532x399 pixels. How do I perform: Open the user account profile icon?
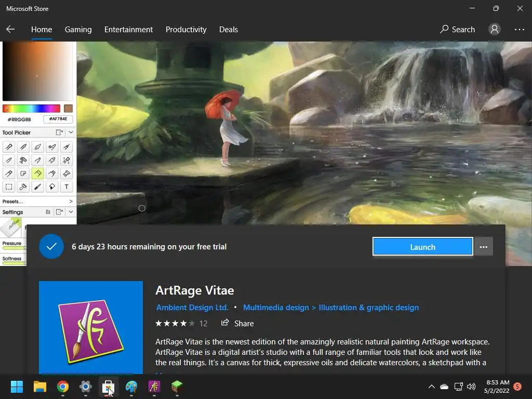[495, 30]
